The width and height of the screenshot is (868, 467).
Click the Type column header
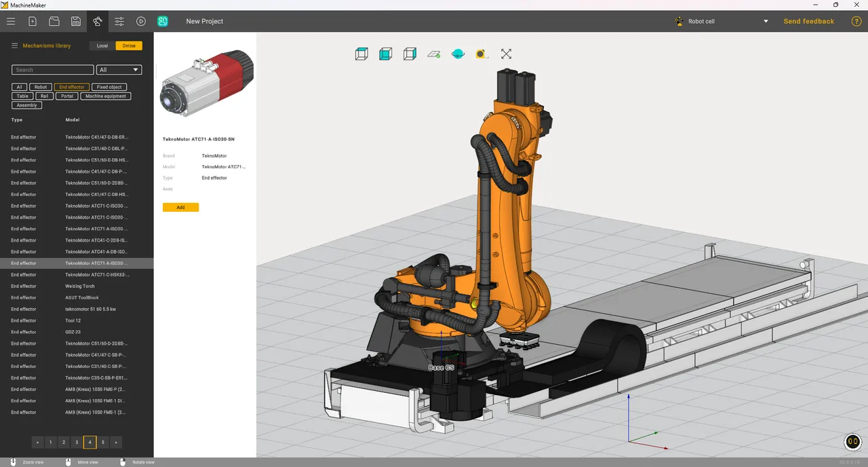click(16, 119)
